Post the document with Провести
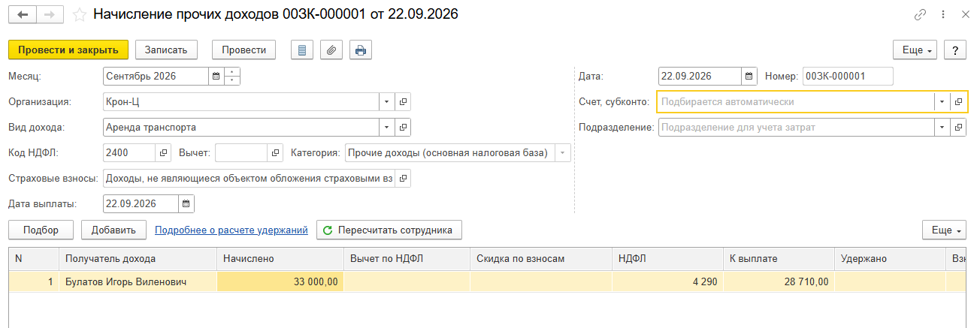980x328 pixels. point(244,50)
